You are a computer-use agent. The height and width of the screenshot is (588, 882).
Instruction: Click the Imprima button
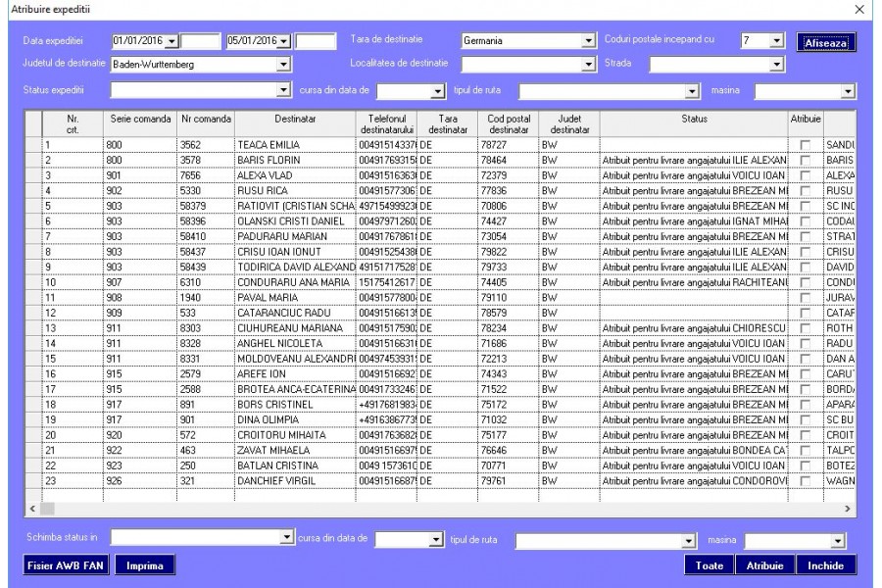[x=145, y=565]
